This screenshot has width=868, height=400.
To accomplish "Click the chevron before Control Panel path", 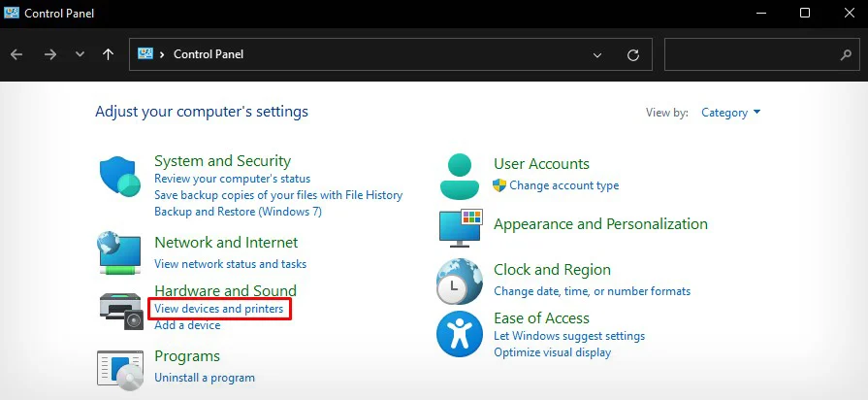I will click(x=162, y=54).
